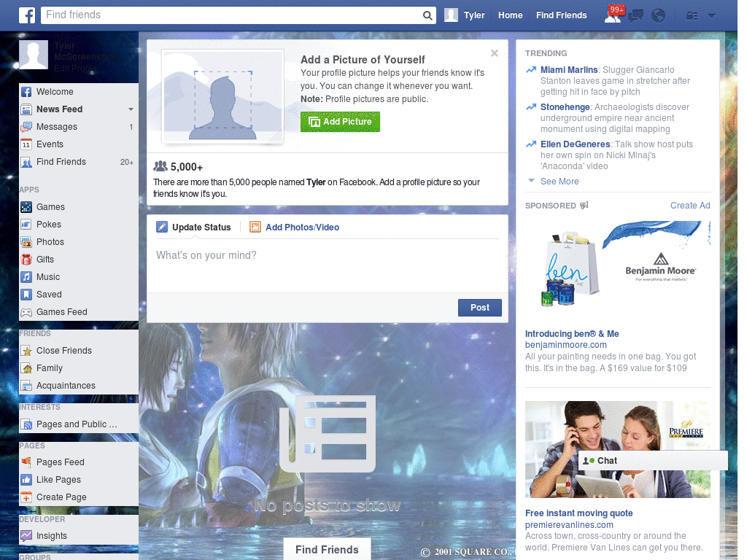Click Messages icon in sidebar
The image size is (747, 560).
pyautogui.click(x=26, y=127)
